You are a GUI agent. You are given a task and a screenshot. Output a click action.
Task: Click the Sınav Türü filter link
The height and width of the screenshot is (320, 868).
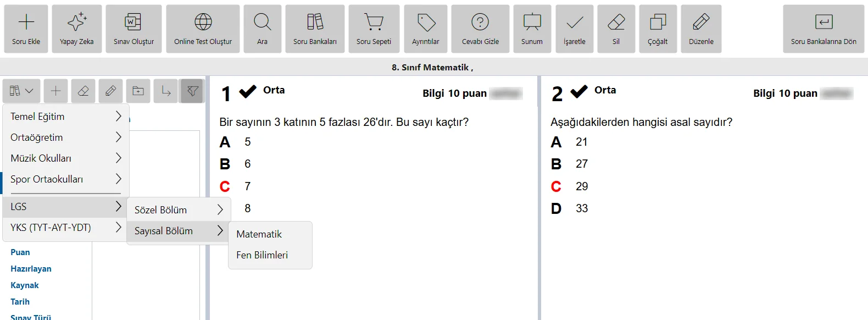31,317
